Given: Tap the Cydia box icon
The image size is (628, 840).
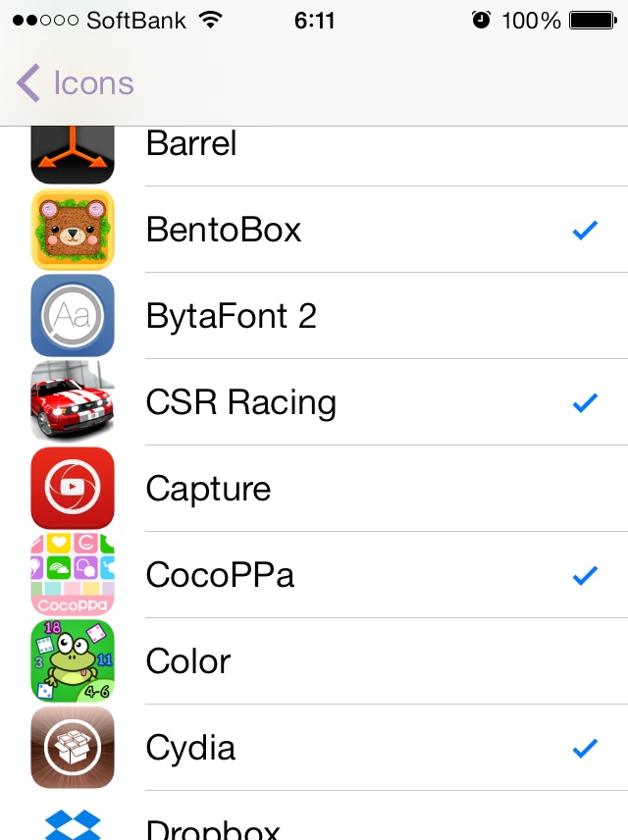Looking at the screenshot, I should (x=73, y=748).
